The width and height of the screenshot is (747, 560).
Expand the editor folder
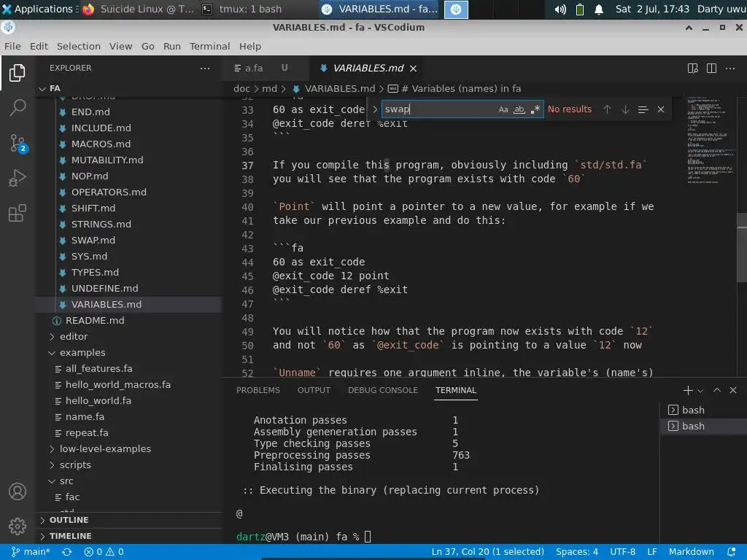(x=128, y=336)
